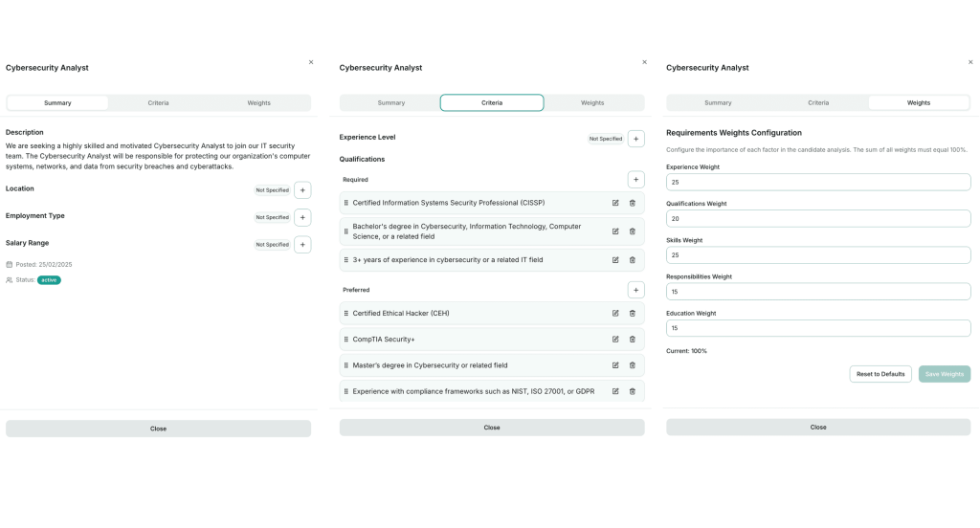Add a new Preferred qualification

[x=636, y=290]
